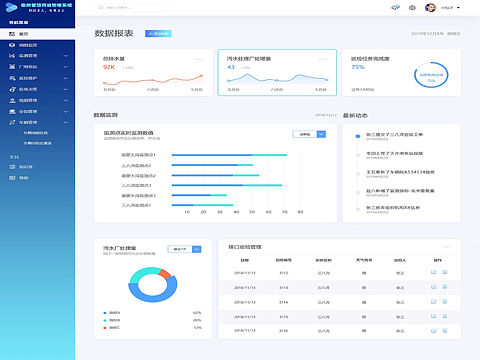Click the list icon in row 3113
480x360 pixels.
(x=444, y=287)
